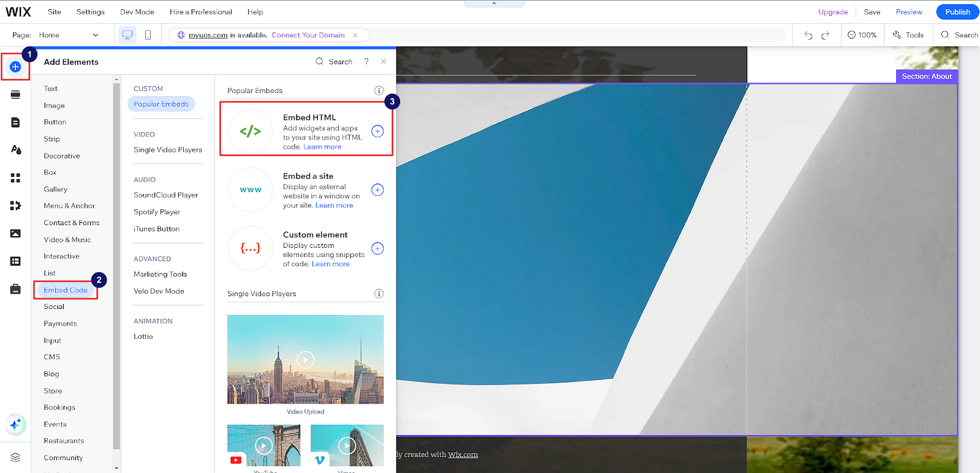Open the Pages menu document icon
The image size is (980, 473).
click(x=15, y=122)
